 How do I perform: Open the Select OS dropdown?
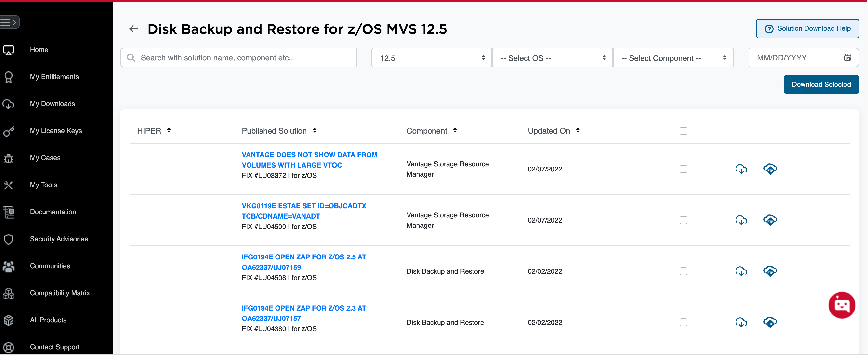coord(552,58)
